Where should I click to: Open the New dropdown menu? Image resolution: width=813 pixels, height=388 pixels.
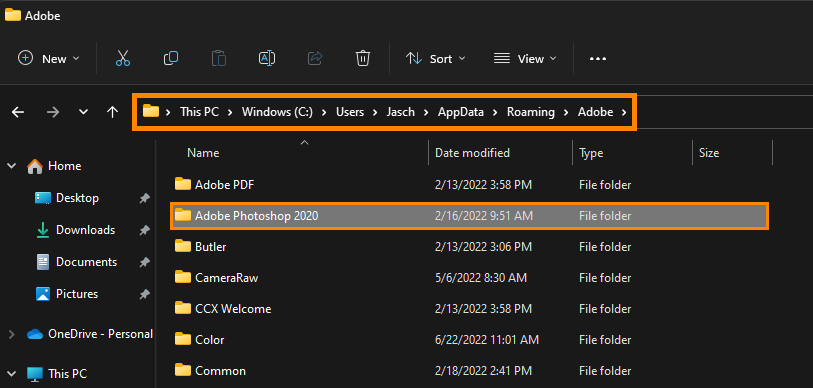point(49,59)
